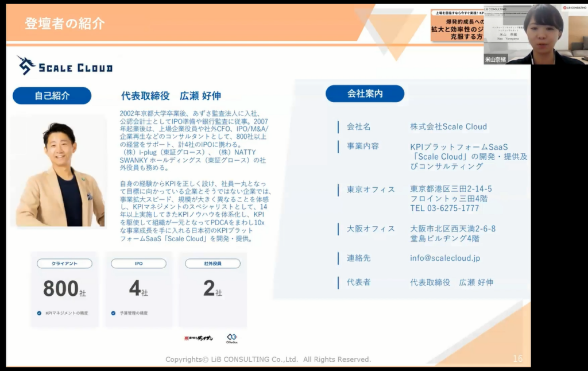588x371 pixels.
Task: Click the blue checkmark beside 予算管理の精度
Action: click(x=113, y=313)
